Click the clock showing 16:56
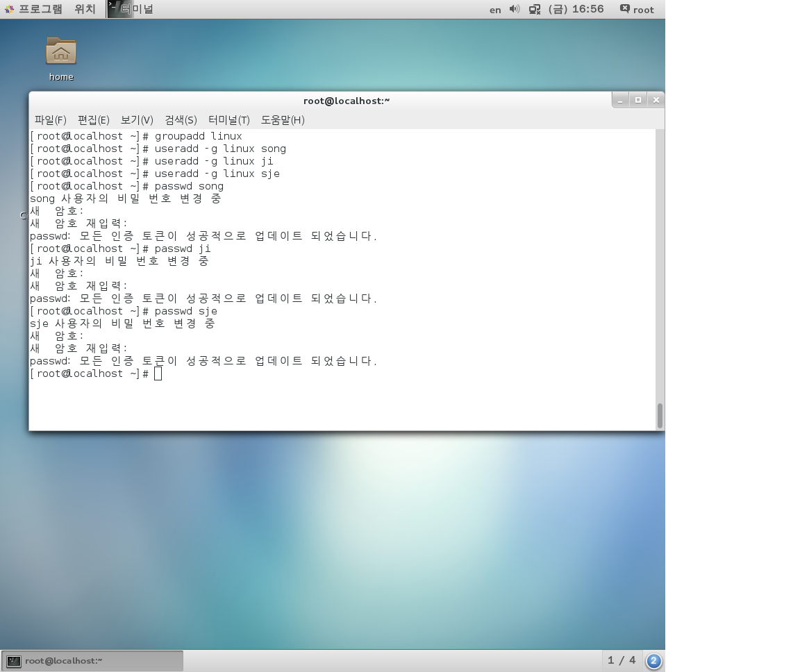Screen dimensions: 800x672 pos(576,9)
